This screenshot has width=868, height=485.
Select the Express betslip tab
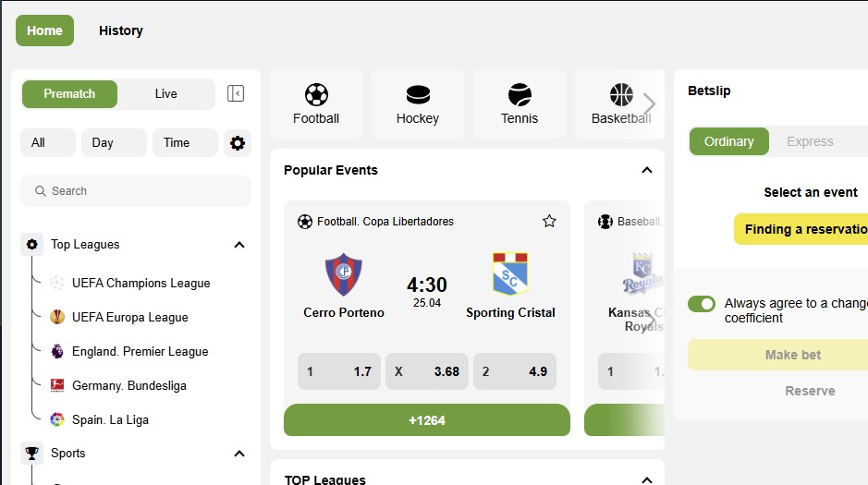pos(810,141)
